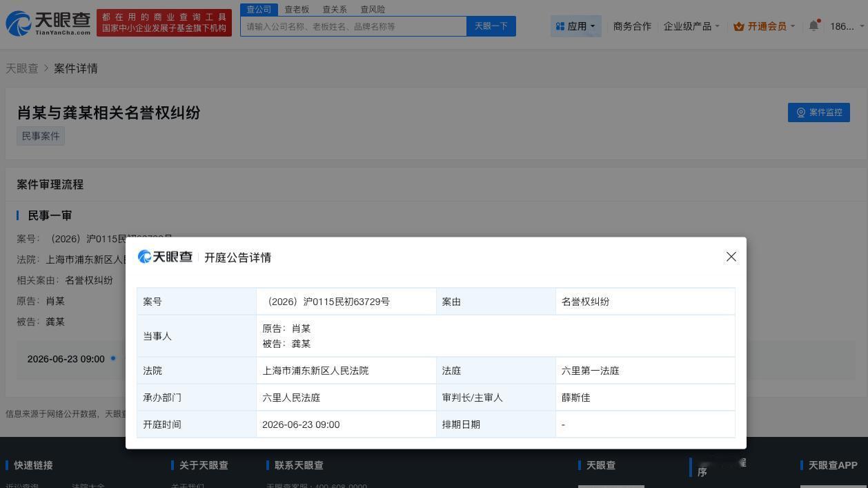Screen dimensions: 868x488
Task: Click the 2026-06-23 09:00 timeline entry in background
Action: click(x=66, y=359)
